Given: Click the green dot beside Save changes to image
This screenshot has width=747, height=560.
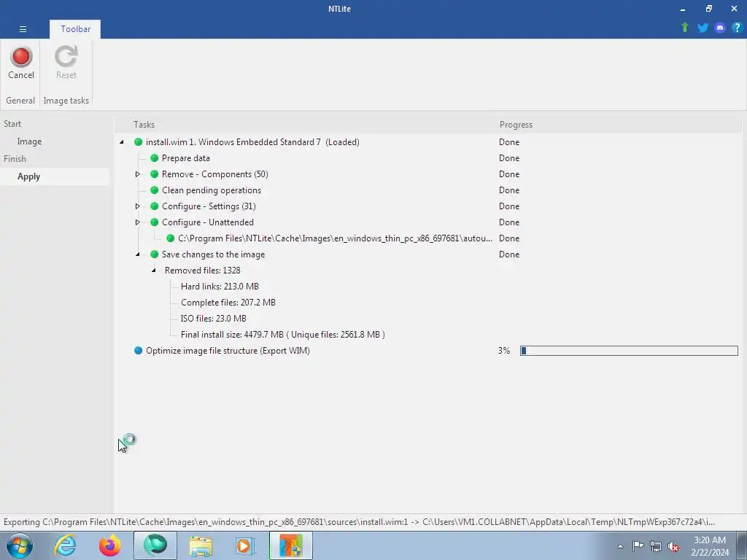Looking at the screenshot, I should 155,254.
